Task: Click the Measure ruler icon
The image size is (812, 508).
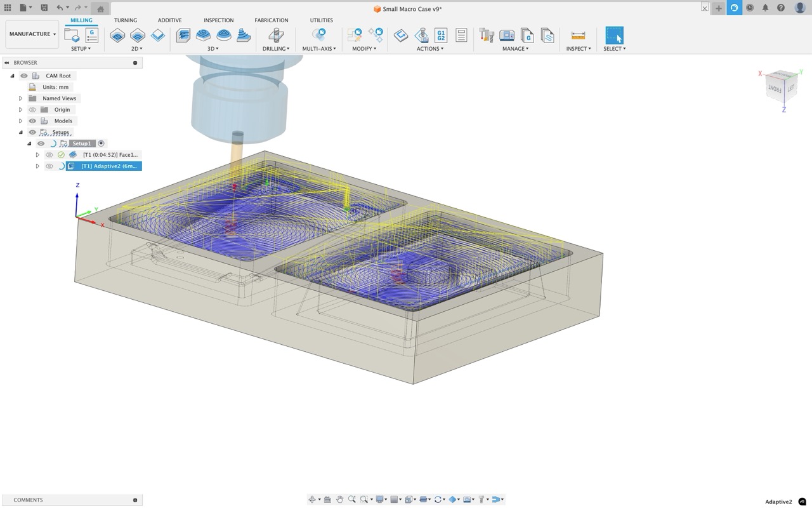Action: (x=578, y=36)
